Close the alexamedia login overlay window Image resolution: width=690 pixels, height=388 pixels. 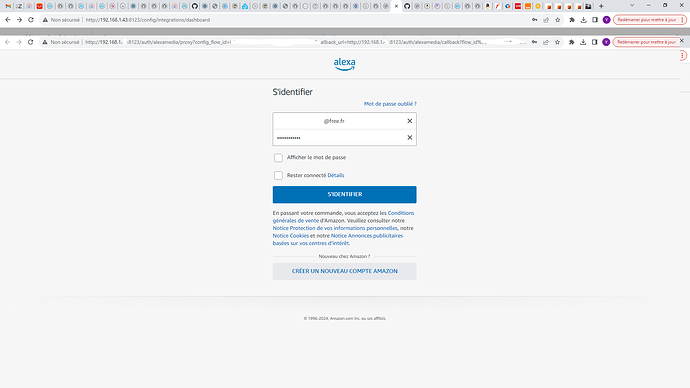pos(682,40)
